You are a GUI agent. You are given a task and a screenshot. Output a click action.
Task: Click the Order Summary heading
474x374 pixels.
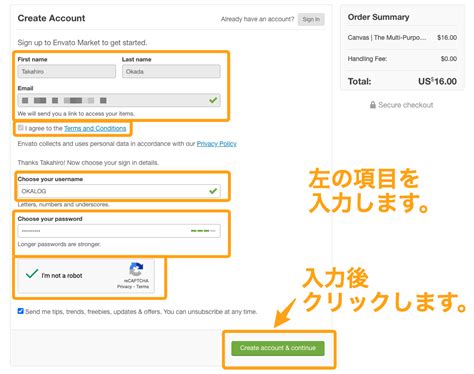(x=378, y=17)
